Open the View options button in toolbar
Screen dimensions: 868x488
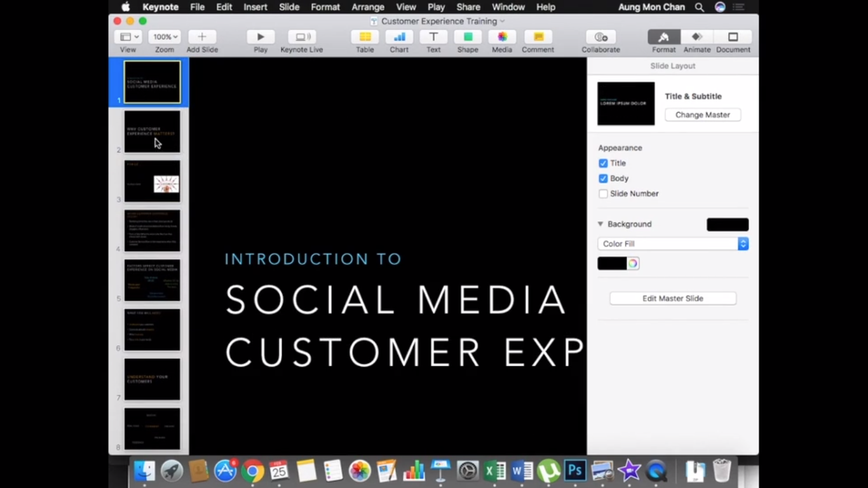pos(128,37)
